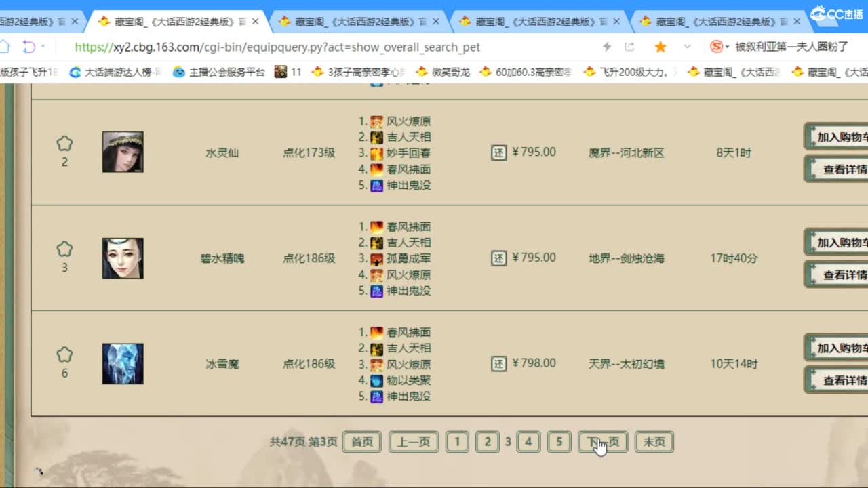This screenshot has width=868, height=488.
Task: Open the 主播公会服务平台 bookmark
Action: [219, 72]
